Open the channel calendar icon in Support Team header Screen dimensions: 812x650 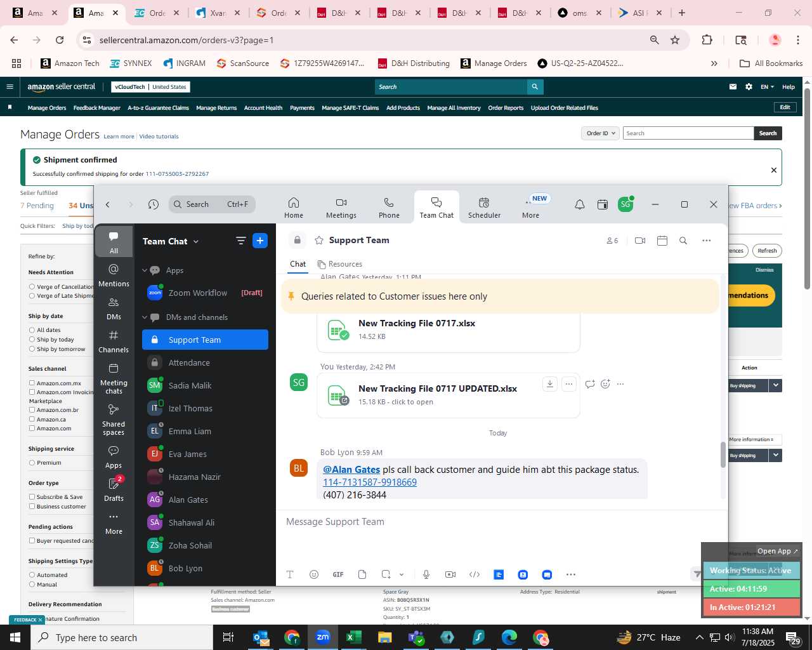pos(662,241)
